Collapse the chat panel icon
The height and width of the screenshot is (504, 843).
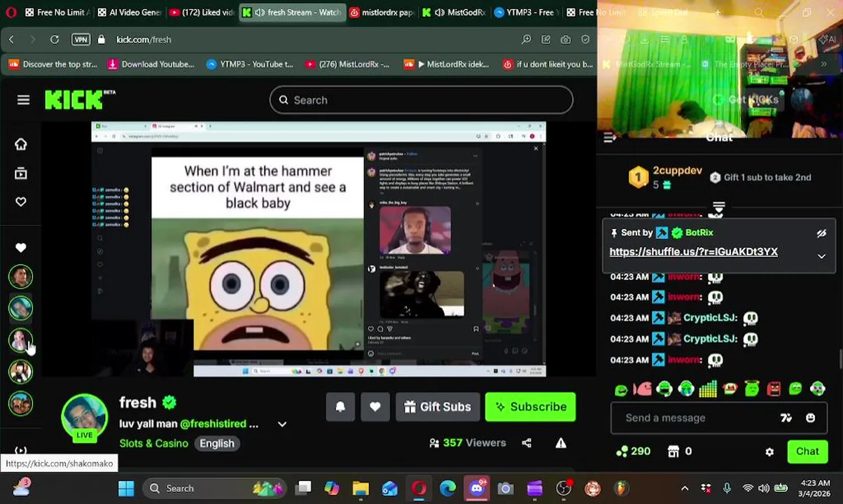pyautogui.click(x=610, y=138)
